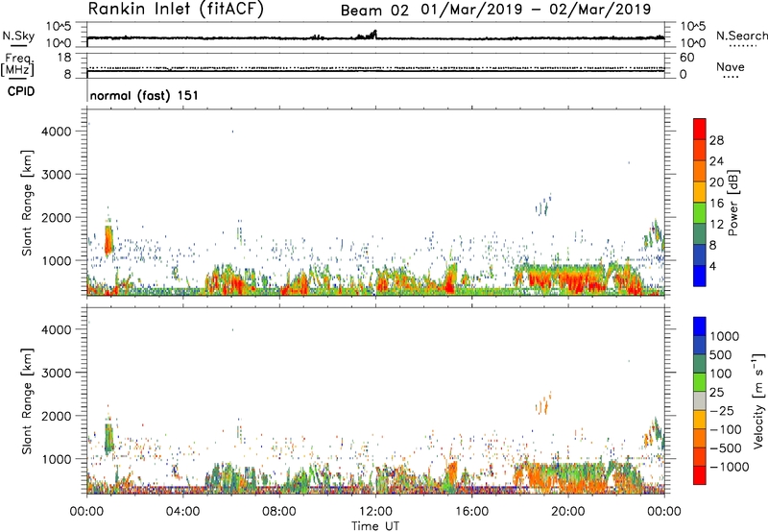This screenshot has width=768, height=532.
Task: Click the '04:00' time axis tick
Action: click(182, 512)
